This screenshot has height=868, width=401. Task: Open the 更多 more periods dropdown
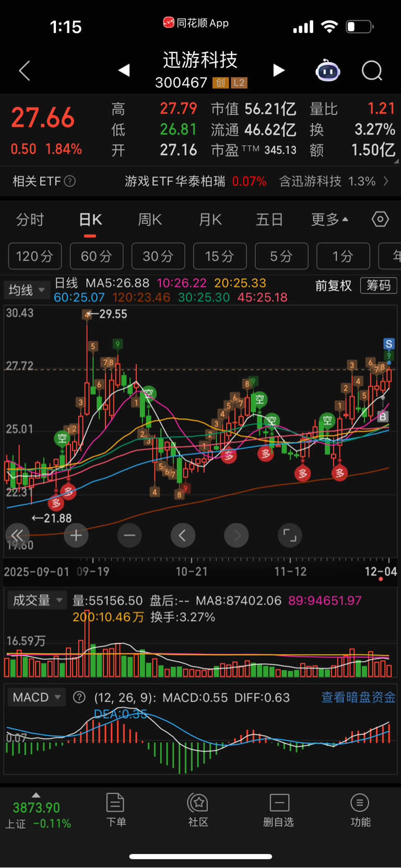(x=329, y=220)
